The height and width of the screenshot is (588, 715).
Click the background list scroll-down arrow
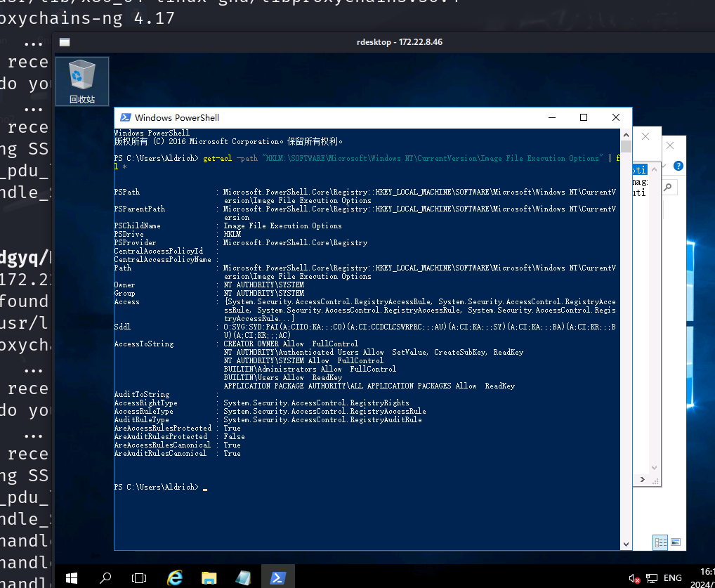pyautogui.click(x=655, y=468)
